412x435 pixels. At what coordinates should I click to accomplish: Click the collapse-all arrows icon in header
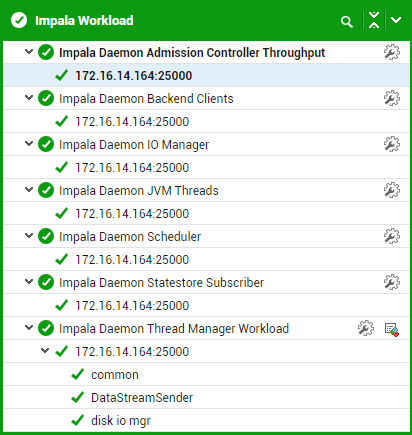click(374, 20)
